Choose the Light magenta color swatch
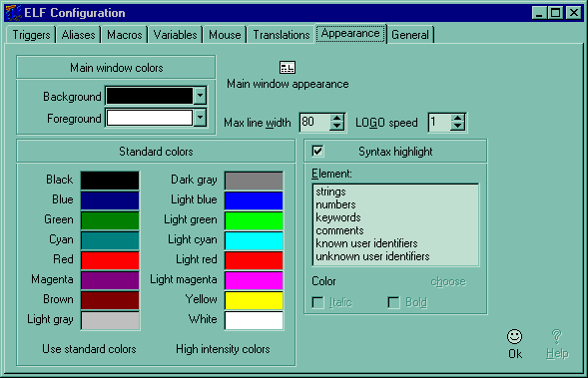 (x=254, y=280)
